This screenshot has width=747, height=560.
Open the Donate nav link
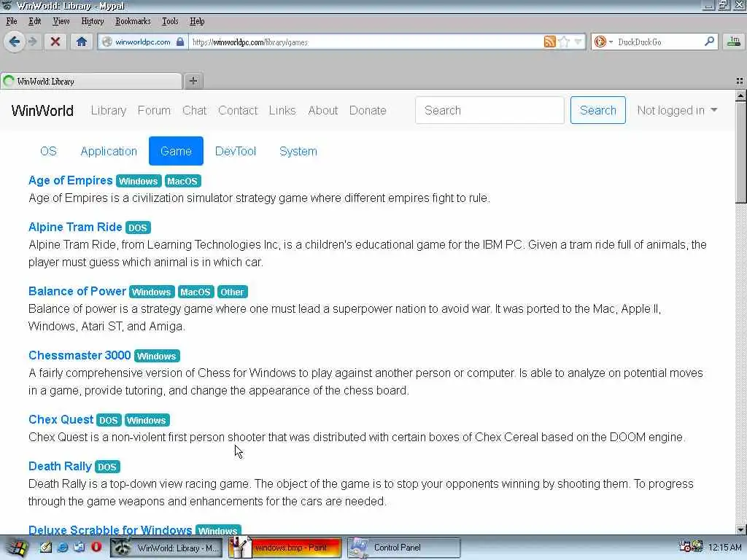click(368, 111)
